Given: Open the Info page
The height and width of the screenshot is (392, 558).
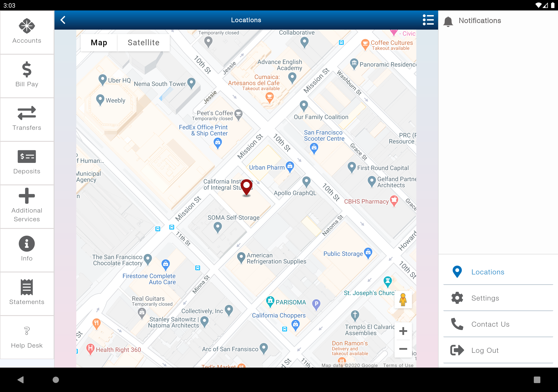Looking at the screenshot, I should tap(27, 250).
